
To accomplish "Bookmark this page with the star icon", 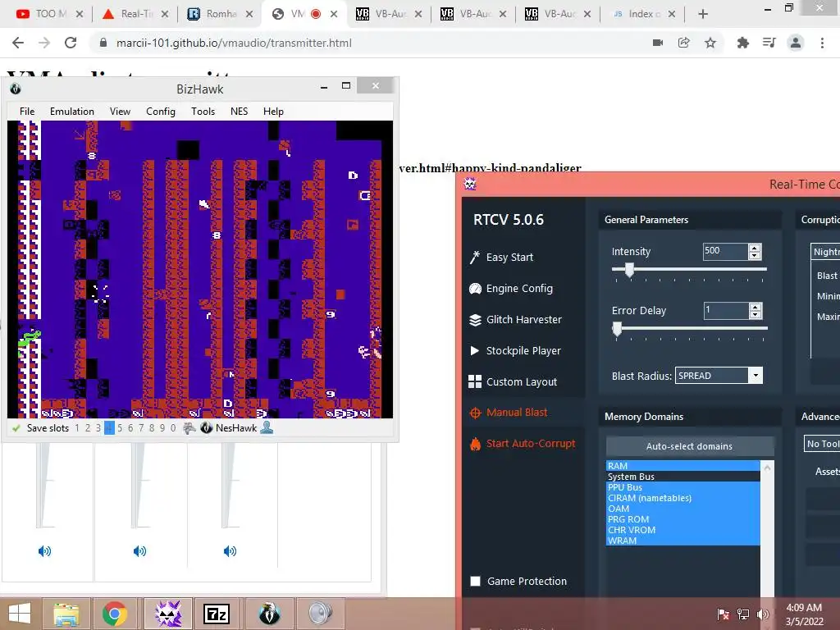I will 710,43.
